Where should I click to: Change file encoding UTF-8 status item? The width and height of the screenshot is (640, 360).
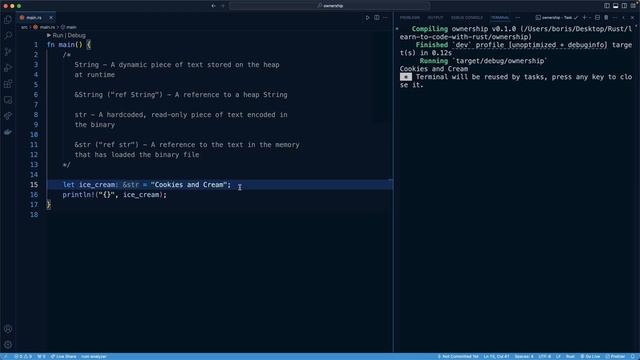tap(544, 356)
